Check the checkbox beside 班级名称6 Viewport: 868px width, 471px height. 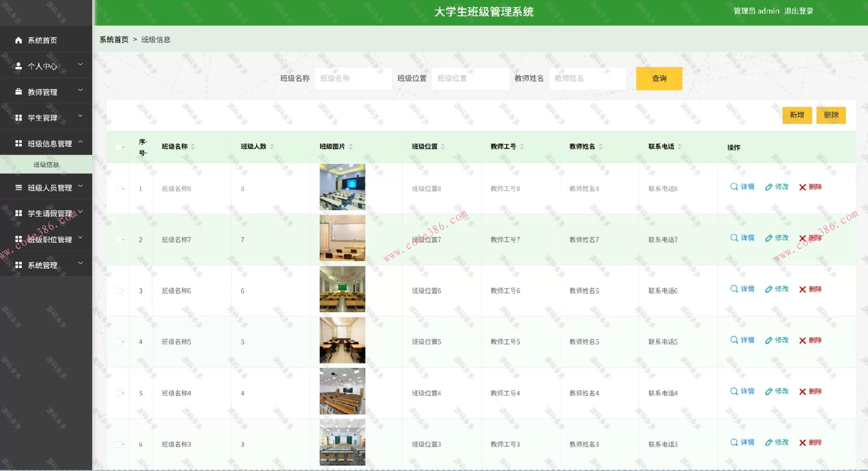click(118, 290)
